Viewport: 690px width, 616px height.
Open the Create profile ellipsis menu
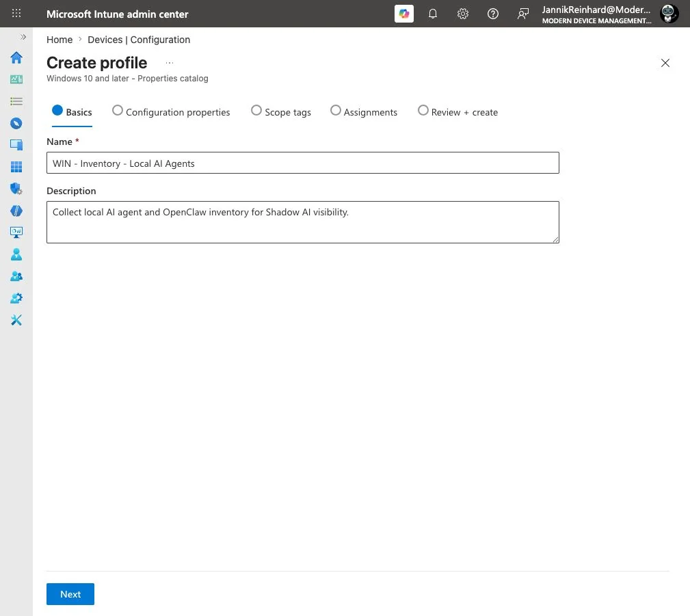click(x=170, y=63)
